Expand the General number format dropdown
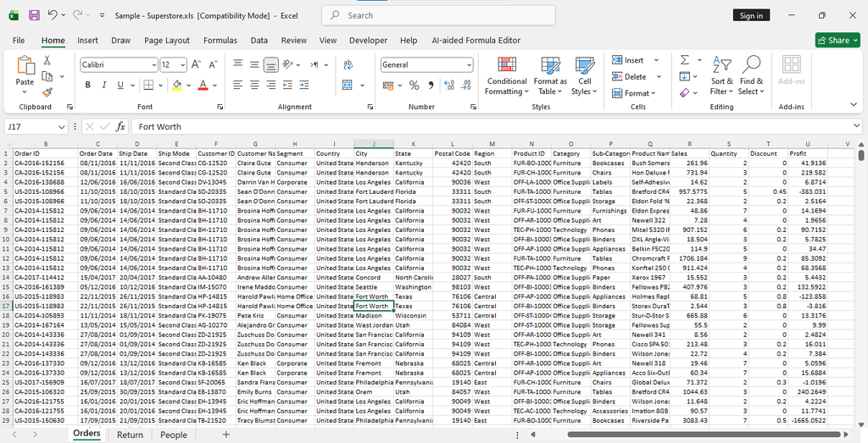Image resolution: width=868 pixels, height=443 pixels. coord(469,65)
